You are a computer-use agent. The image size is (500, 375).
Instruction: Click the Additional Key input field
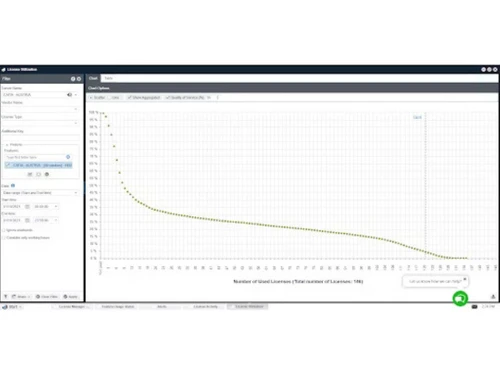pyautogui.click(x=40, y=137)
